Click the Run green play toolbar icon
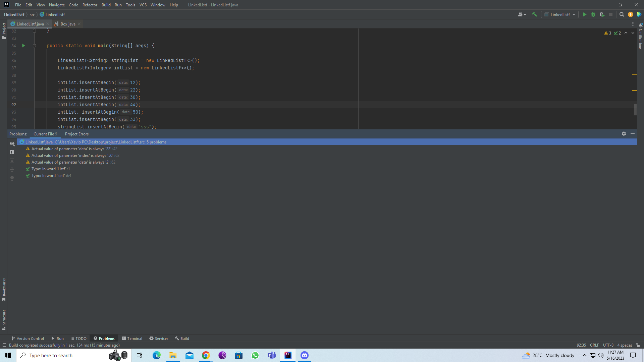This screenshot has width=644, height=362. [x=585, y=14]
